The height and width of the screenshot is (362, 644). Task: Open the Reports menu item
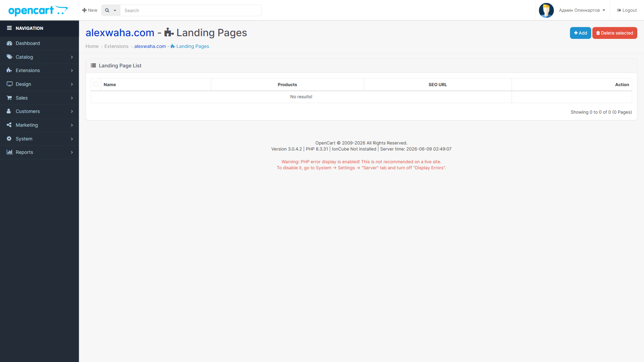click(40, 152)
